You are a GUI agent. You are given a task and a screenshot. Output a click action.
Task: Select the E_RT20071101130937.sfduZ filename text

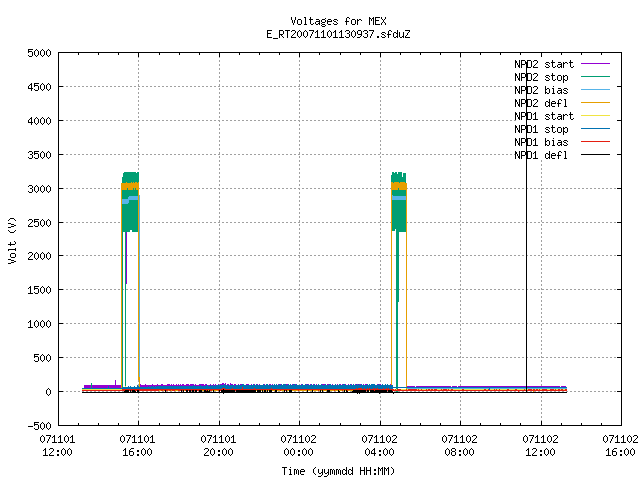(338, 34)
